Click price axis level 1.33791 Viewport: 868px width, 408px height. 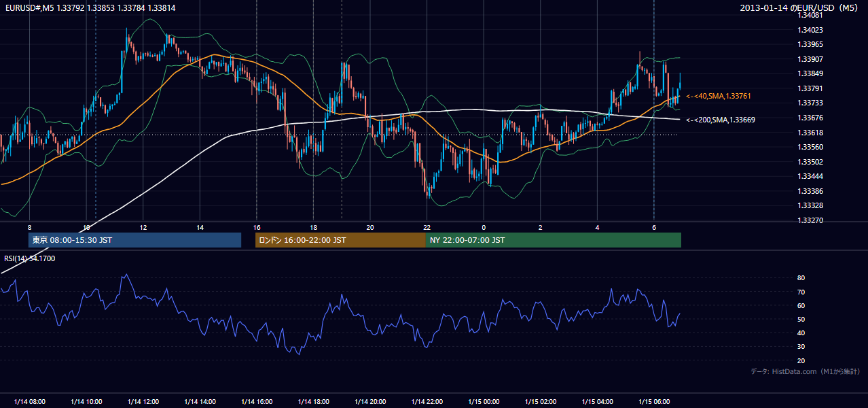click(811, 88)
